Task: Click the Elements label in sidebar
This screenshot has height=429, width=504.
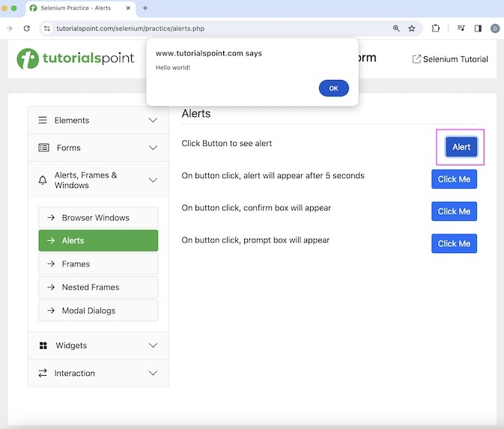Action: [72, 121]
